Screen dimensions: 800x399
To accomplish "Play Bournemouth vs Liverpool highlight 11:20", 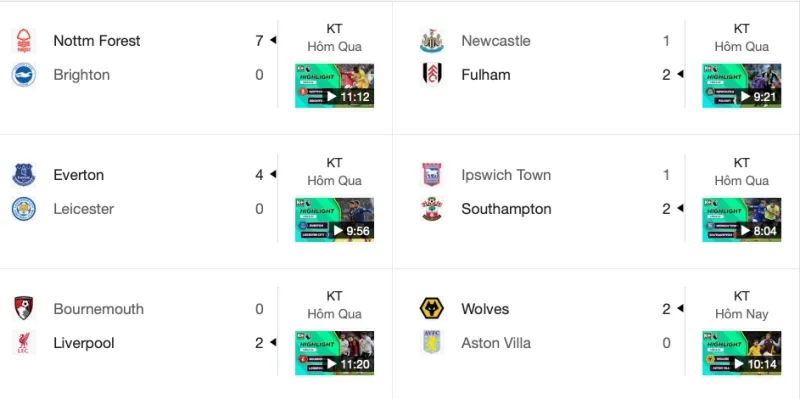I will coord(334,353).
